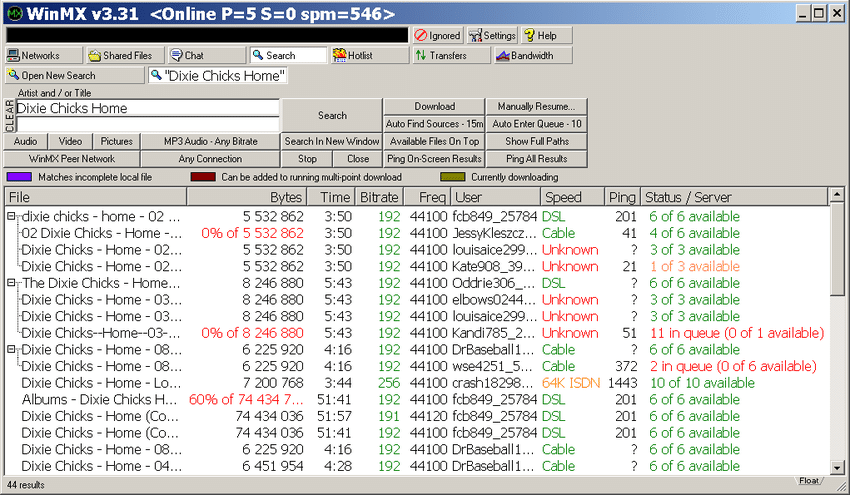This screenshot has height=495, width=850.
Task: Collapse the "dixie chicks - home - 02" group
Action: click(x=11, y=216)
